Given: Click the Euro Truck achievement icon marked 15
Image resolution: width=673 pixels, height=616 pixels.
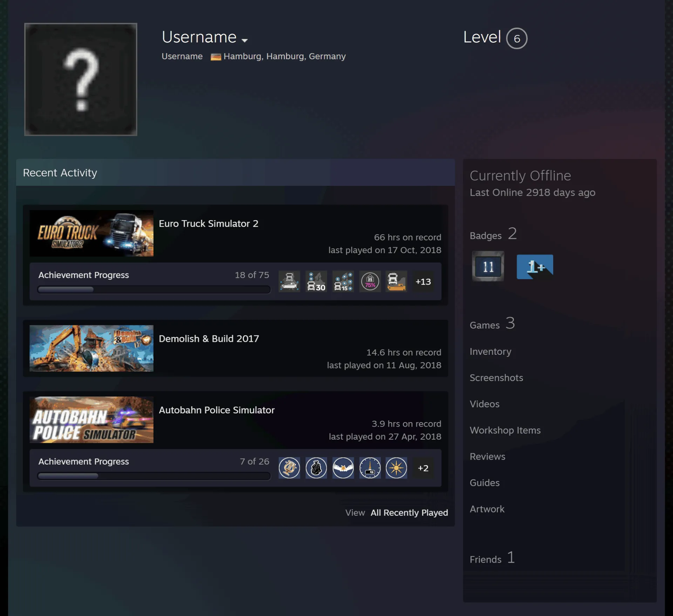Looking at the screenshot, I should point(343,282).
